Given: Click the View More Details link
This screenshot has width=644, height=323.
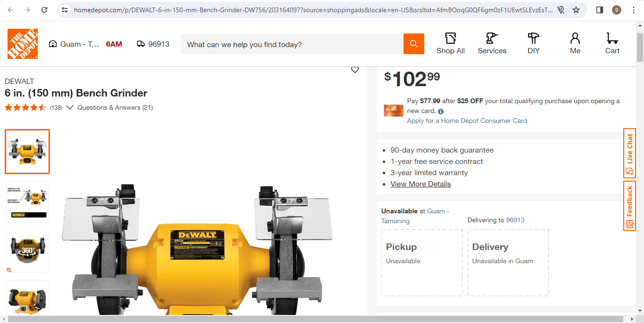Looking at the screenshot, I should 421,184.
